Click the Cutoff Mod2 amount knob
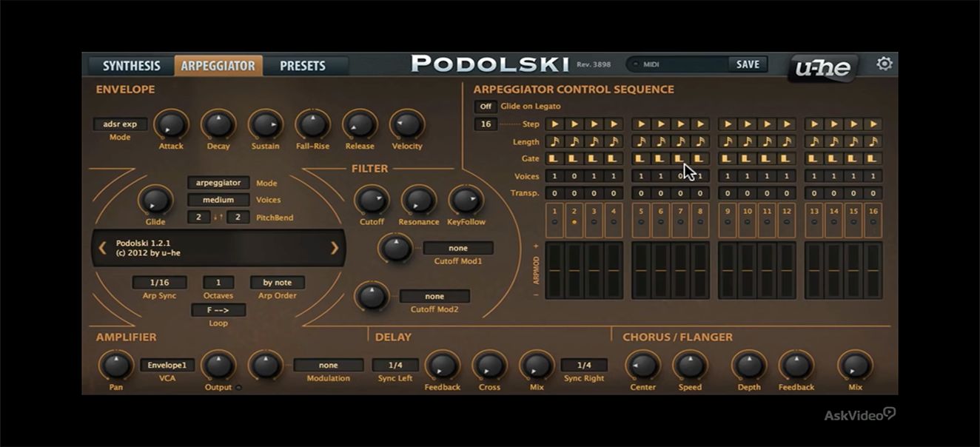980x447 pixels. click(x=372, y=296)
